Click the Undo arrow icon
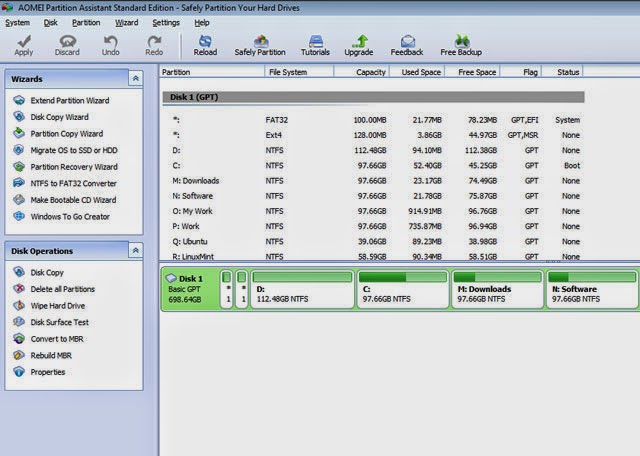This screenshot has height=456, width=640. tap(110, 41)
